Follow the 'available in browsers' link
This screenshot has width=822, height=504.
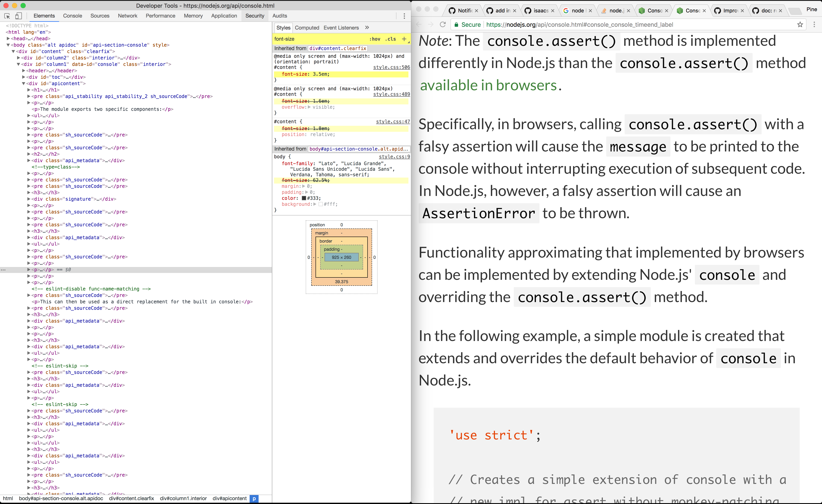488,85
